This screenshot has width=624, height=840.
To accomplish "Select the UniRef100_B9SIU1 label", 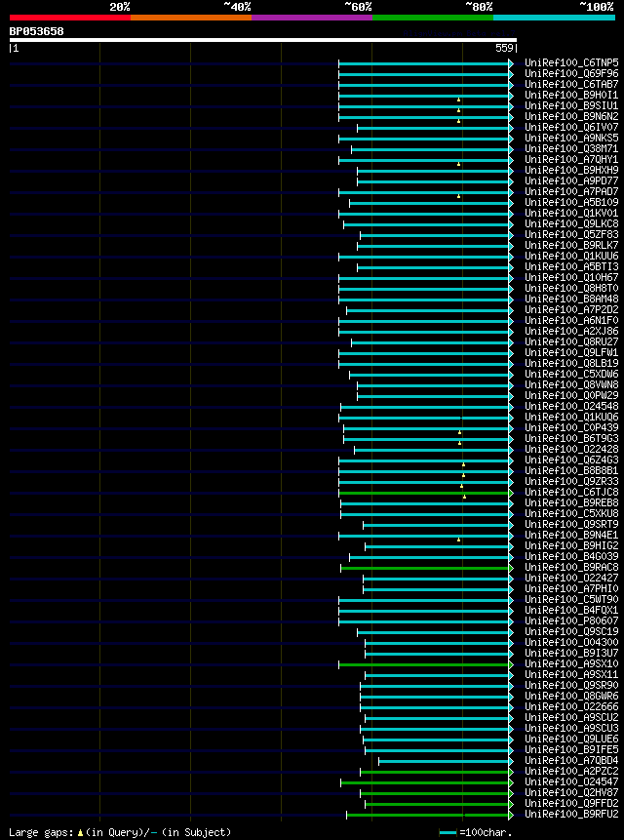I will click(x=571, y=105).
